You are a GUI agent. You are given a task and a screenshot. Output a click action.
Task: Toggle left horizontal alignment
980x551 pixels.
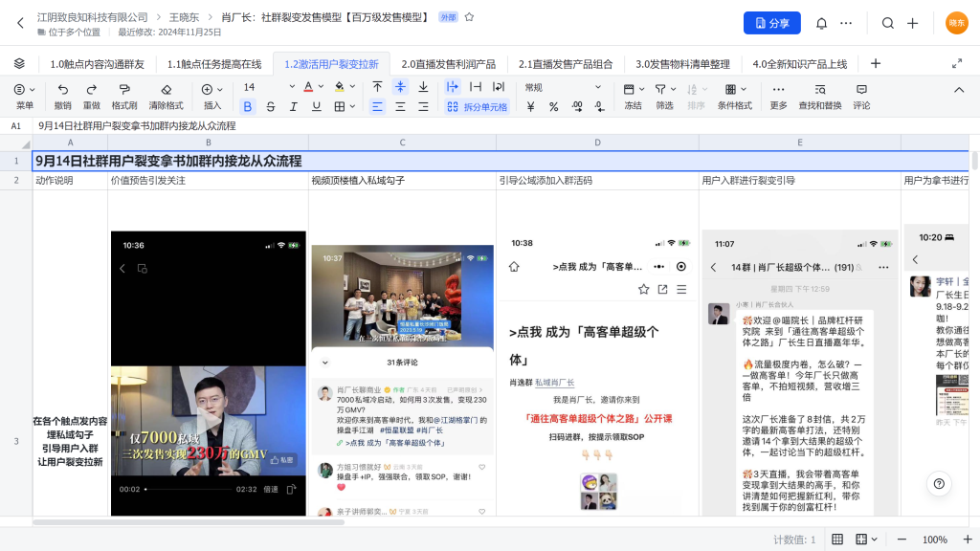tap(377, 107)
